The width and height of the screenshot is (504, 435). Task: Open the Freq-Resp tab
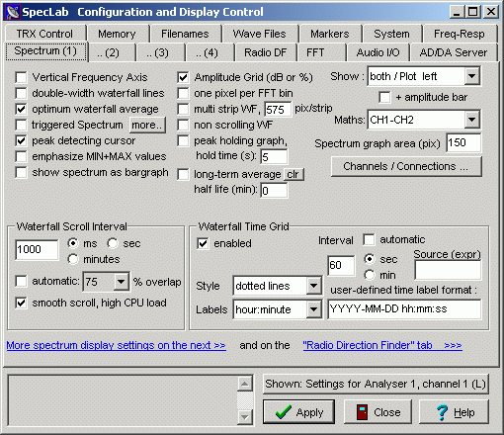click(x=460, y=34)
